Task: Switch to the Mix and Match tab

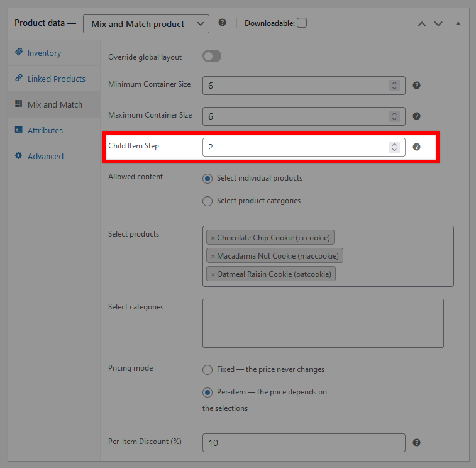Action: (54, 104)
